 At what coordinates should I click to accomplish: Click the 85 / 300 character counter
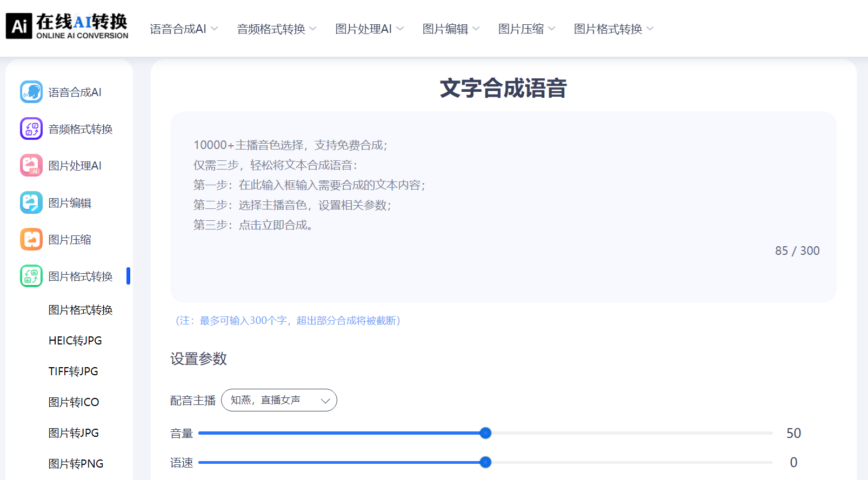point(797,251)
